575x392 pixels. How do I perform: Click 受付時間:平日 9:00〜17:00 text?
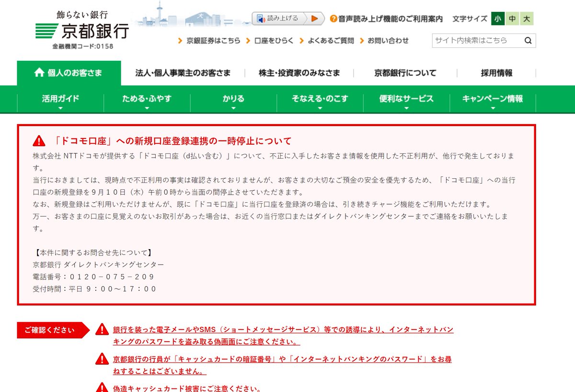coord(94,289)
